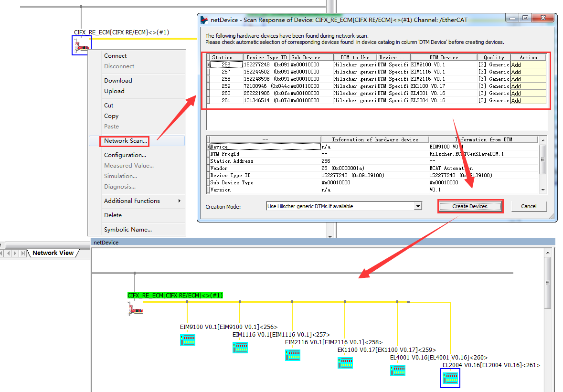This screenshot has width=563, height=392.
Task: Maximize the netDevice scan dialog
Action: 525,18
